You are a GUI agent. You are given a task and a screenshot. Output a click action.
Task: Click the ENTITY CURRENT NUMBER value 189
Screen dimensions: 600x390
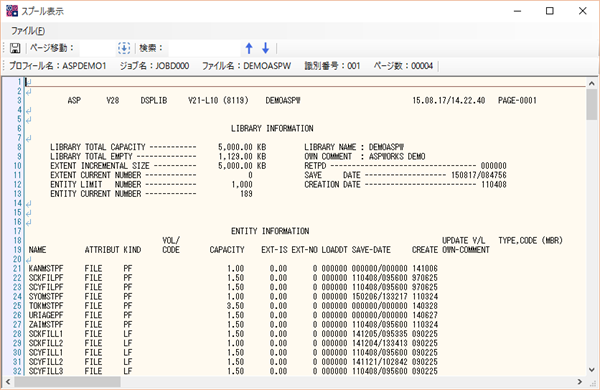coord(246,194)
